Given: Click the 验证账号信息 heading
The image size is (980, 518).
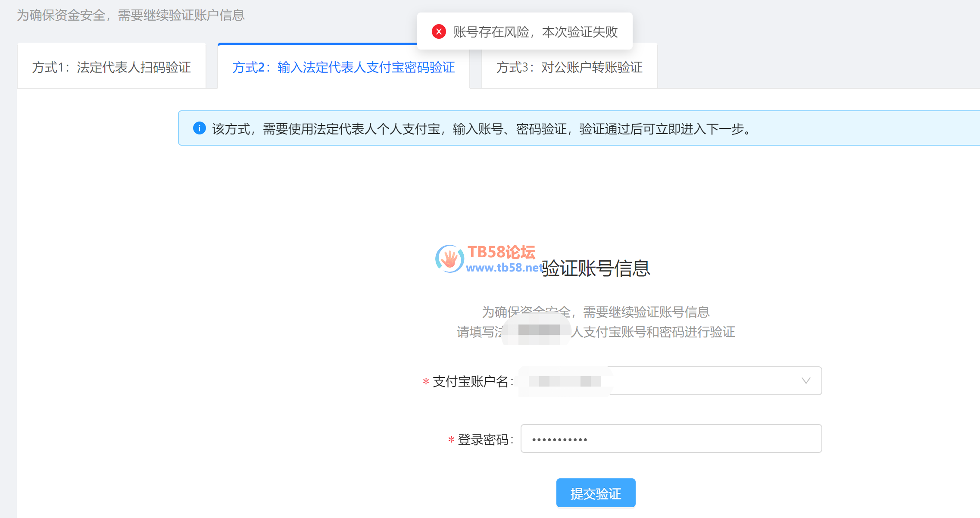Looking at the screenshot, I should point(596,268).
